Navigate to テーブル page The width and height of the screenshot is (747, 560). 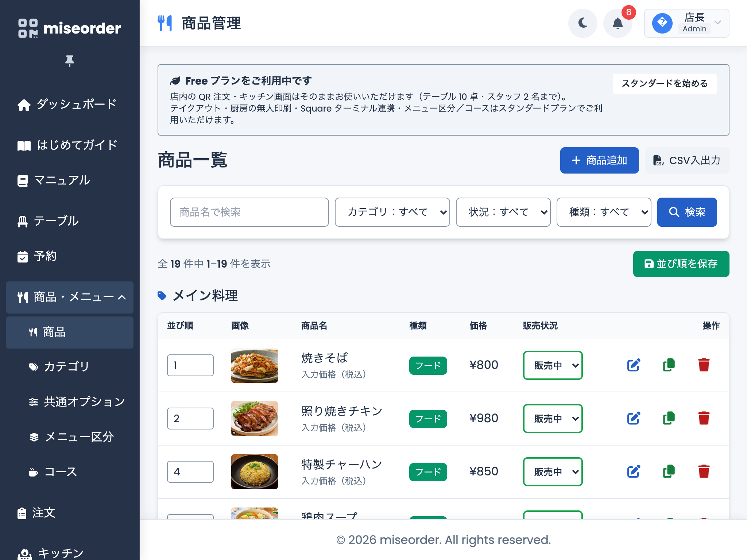[70, 221]
